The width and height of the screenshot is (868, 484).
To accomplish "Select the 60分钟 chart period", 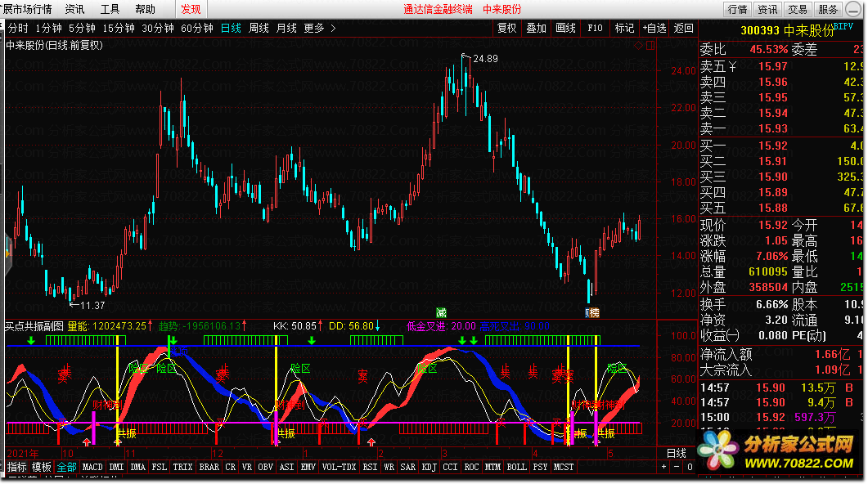I will click(x=197, y=29).
